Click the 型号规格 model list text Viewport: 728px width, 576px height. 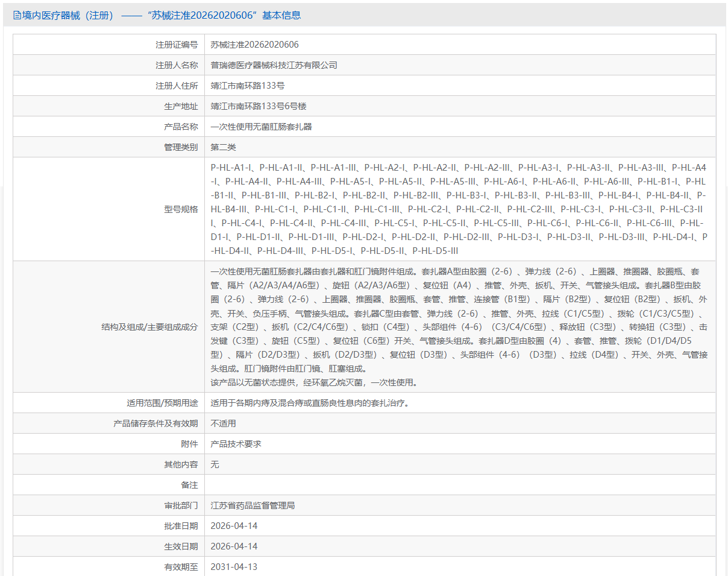point(458,209)
